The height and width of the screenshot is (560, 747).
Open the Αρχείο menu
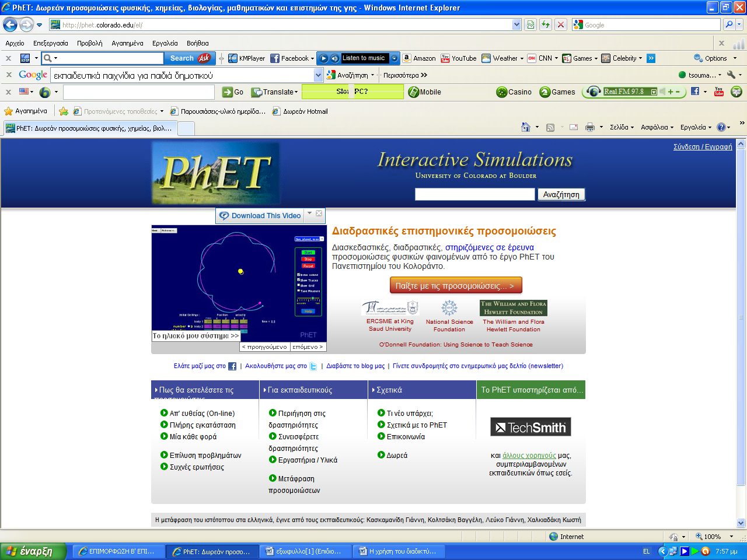[x=15, y=43]
